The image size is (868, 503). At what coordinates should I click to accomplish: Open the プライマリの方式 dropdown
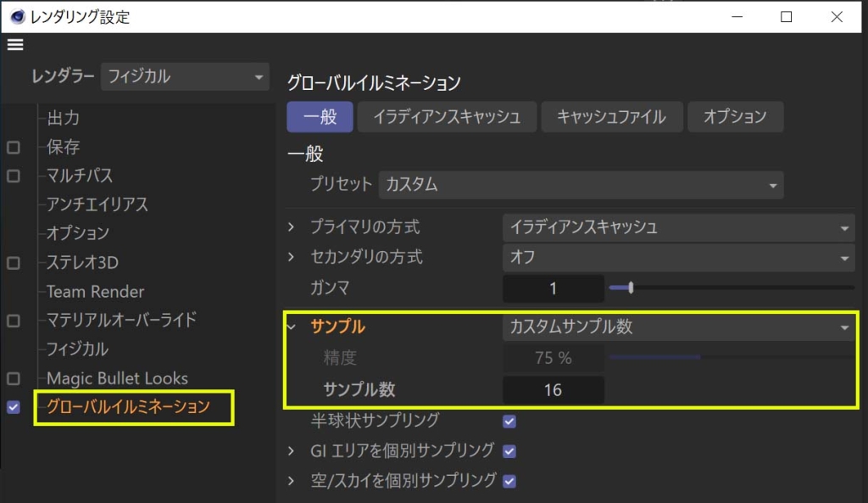pos(679,227)
